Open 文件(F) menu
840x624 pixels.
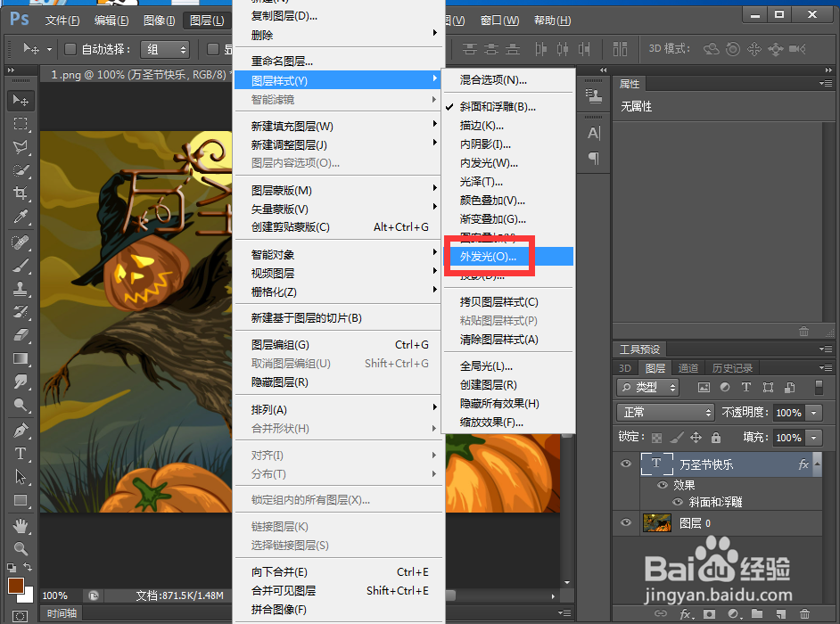[62, 21]
